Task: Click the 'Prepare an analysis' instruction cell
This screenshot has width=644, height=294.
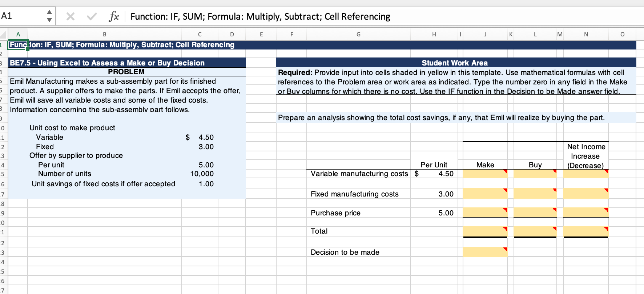Action: (456, 118)
